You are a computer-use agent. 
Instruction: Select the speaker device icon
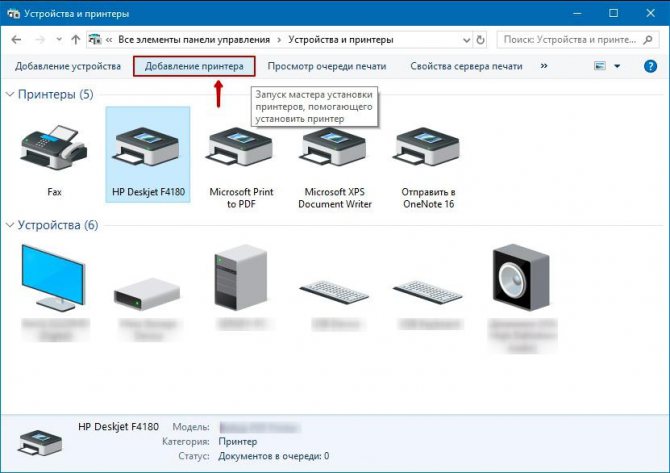(x=522, y=278)
